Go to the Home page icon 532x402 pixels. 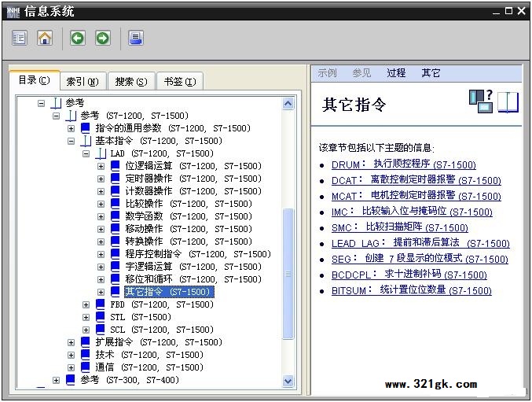(x=45, y=38)
